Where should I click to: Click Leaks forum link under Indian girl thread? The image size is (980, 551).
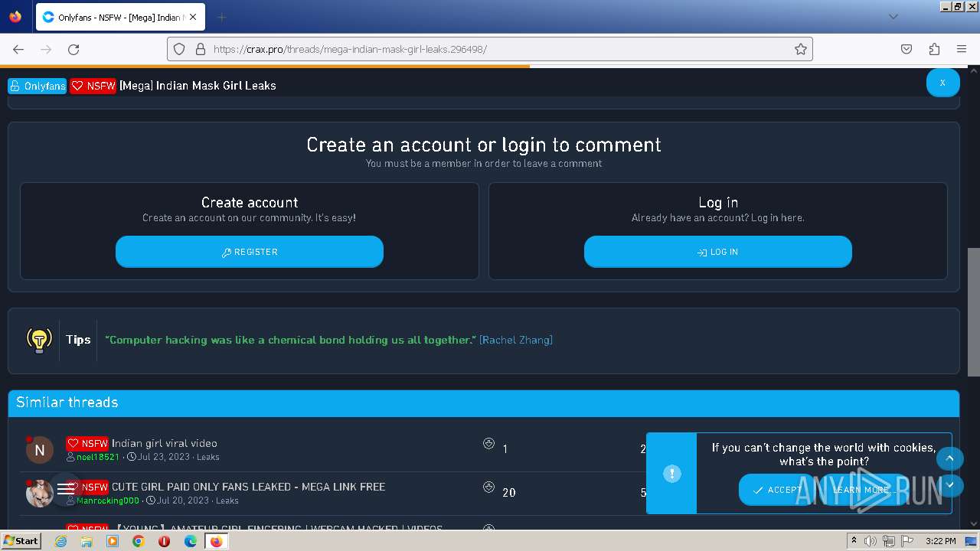pos(208,457)
